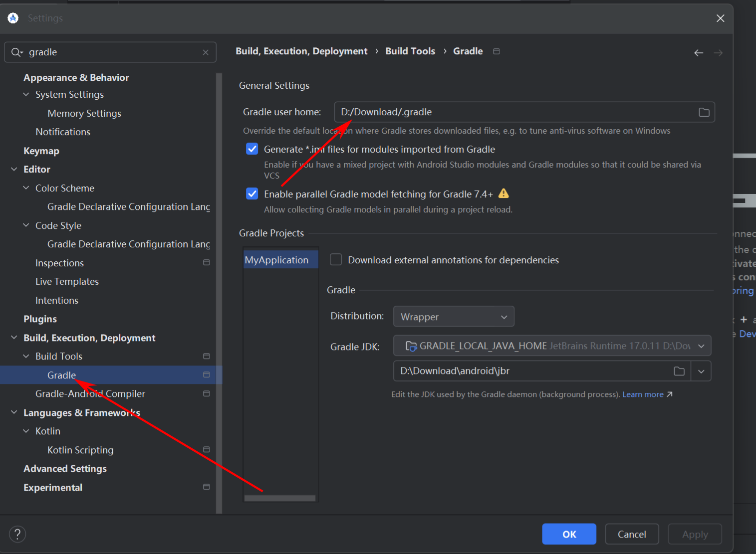The height and width of the screenshot is (554, 756).
Task: Select Experimental category
Action: 53,487
